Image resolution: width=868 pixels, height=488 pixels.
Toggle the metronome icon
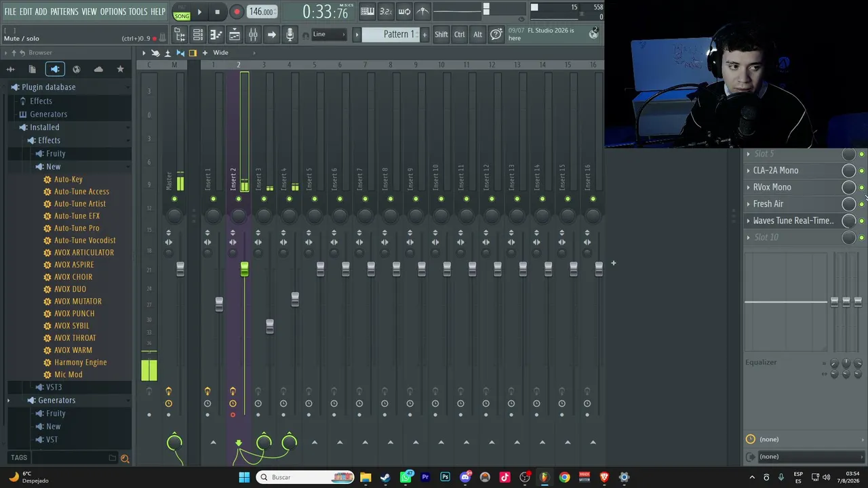click(x=422, y=11)
